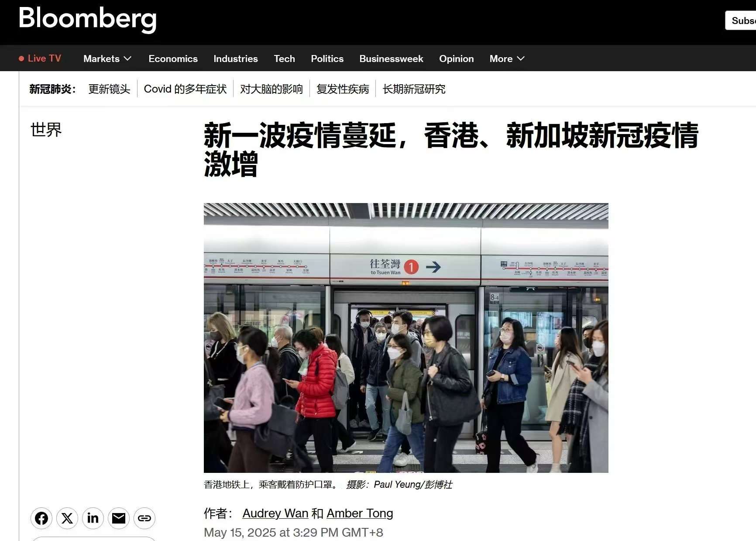Open the Politics section
The width and height of the screenshot is (756, 541).
[327, 59]
